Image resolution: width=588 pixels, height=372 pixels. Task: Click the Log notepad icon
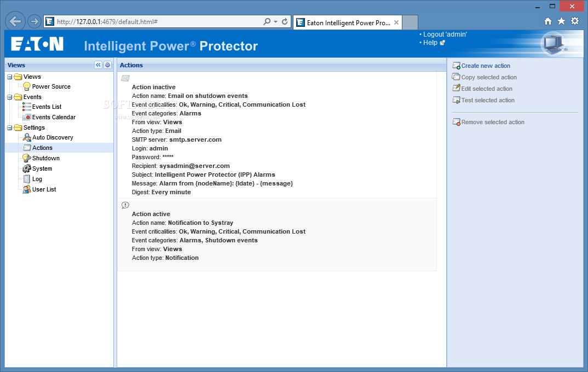coord(27,179)
